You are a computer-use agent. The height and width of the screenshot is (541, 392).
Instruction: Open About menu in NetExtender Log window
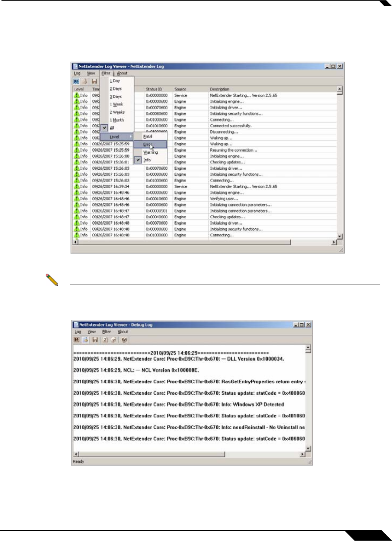(x=122, y=73)
